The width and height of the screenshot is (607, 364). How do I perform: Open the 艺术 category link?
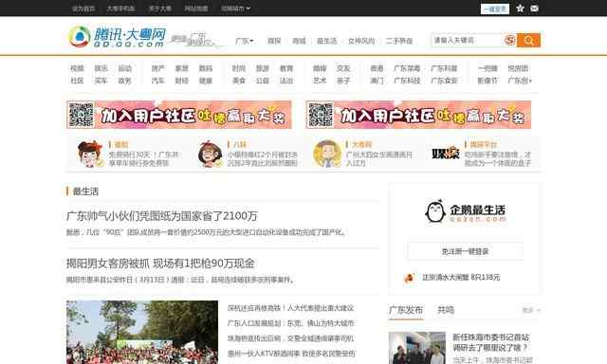coord(320,81)
